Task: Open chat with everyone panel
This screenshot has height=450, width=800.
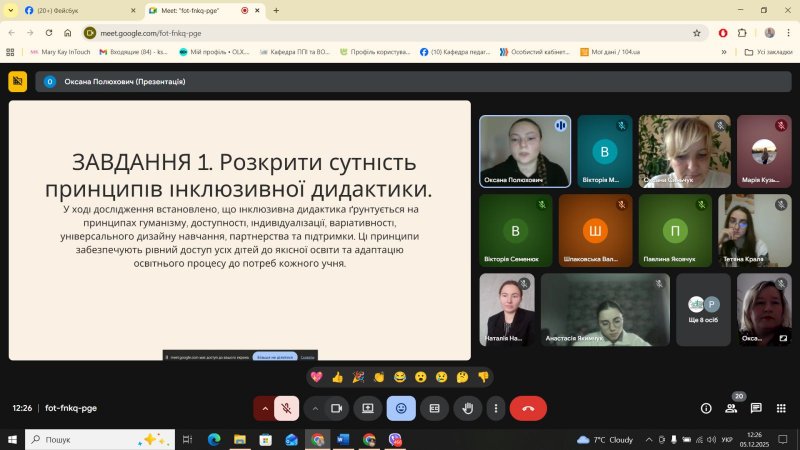Action: pyautogui.click(x=756, y=408)
